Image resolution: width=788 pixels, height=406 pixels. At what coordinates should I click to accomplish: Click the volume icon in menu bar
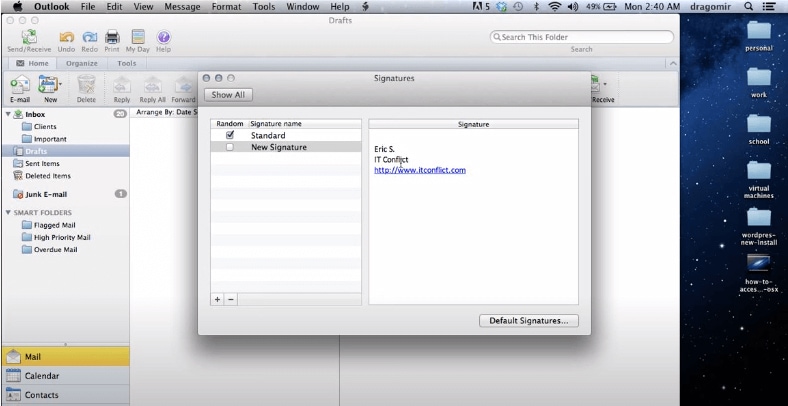click(572, 7)
